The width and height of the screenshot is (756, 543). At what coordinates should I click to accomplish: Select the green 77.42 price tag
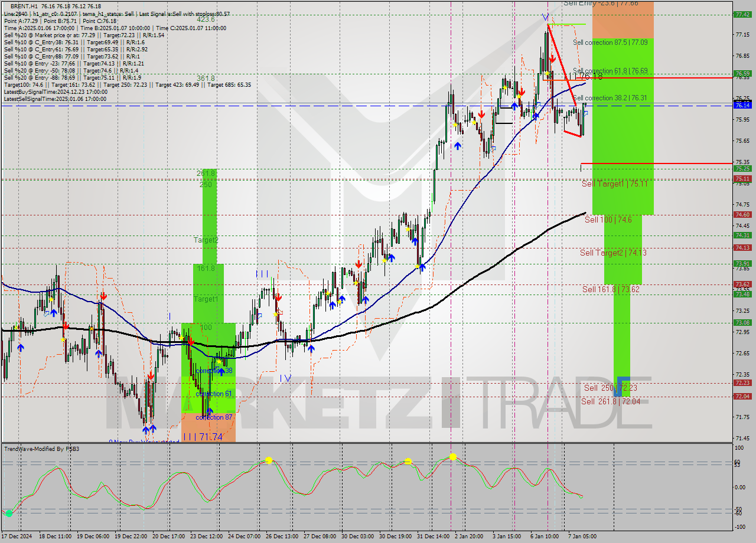point(742,15)
